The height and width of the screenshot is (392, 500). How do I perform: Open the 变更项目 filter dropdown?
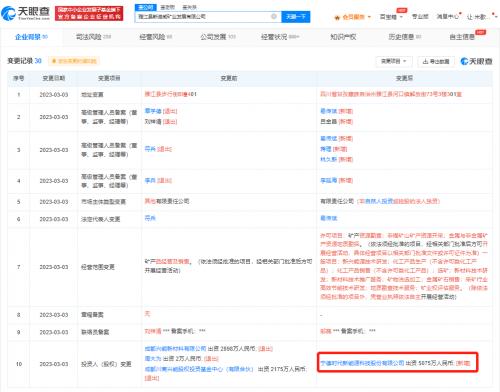coord(394,61)
